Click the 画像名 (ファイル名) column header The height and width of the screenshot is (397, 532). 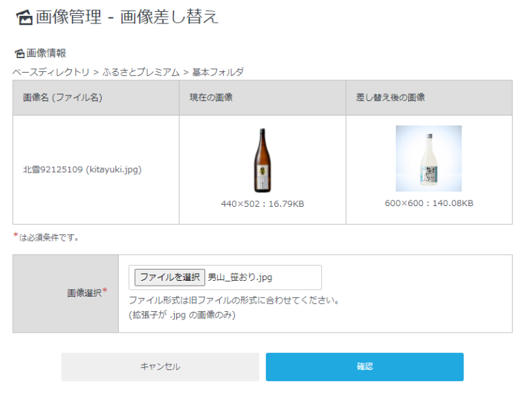tap(62, 98)
